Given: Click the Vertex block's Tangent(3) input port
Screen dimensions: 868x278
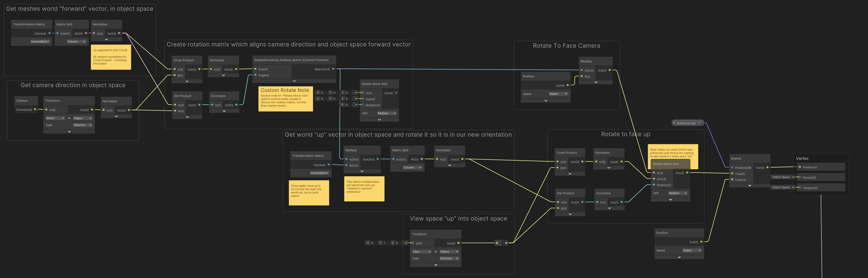Looking at the screenshot, I should tap(800, 188).
